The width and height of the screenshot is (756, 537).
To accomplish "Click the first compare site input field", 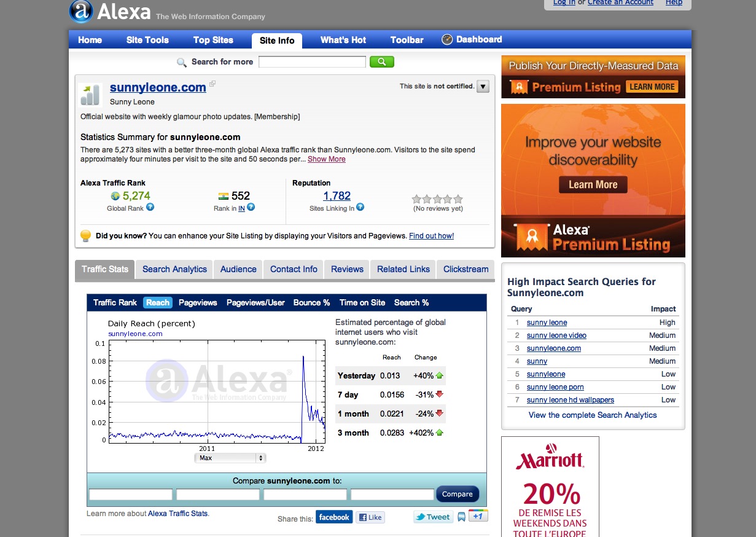I will [x=131, y=495].
